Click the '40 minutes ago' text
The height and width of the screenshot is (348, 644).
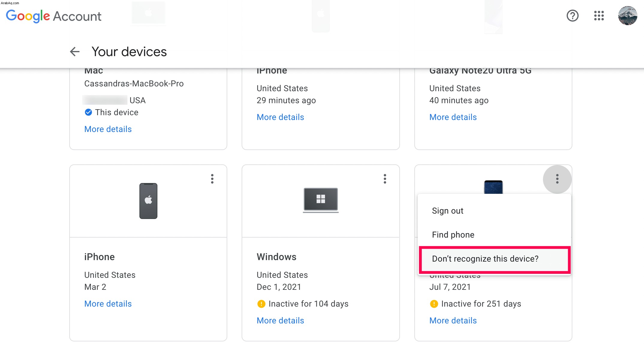point(459,100)
